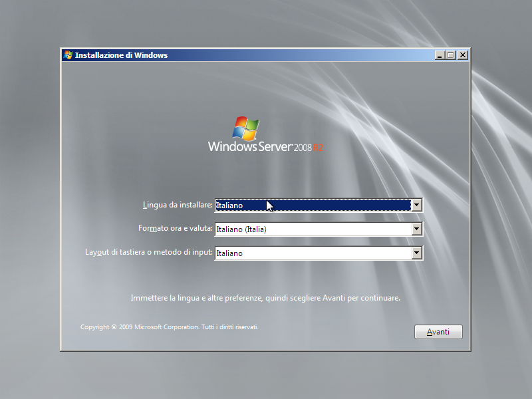Open the Lingua da installare dropdown arrow
532x399 pixels.
tap(417, 205)
